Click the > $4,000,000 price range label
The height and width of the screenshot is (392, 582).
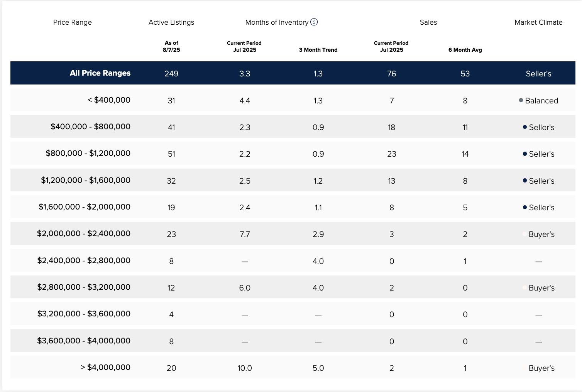pyautogui.click(x=105, y=367)
